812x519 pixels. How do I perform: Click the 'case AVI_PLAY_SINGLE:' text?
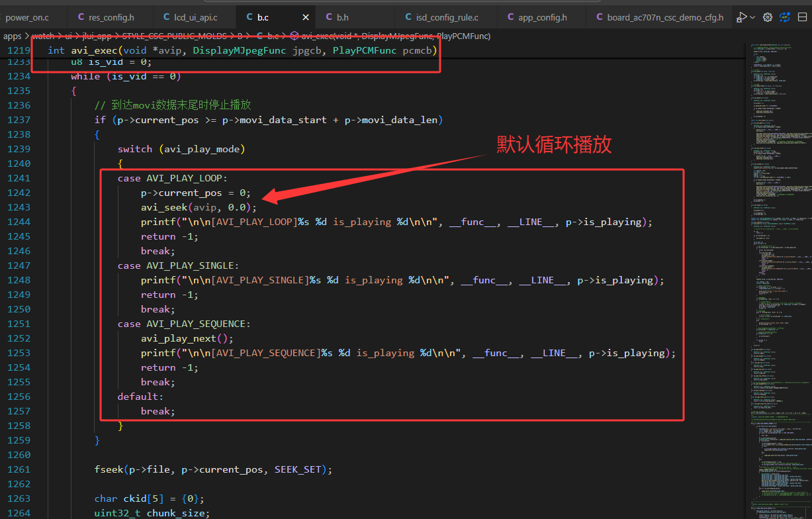[x=178, y=265]
